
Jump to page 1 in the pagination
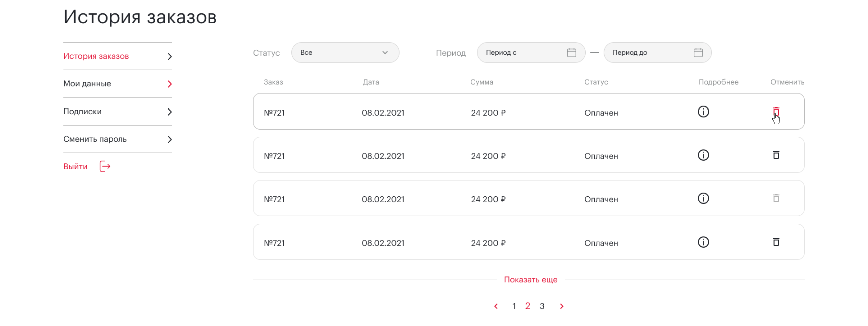coord(514,306)
